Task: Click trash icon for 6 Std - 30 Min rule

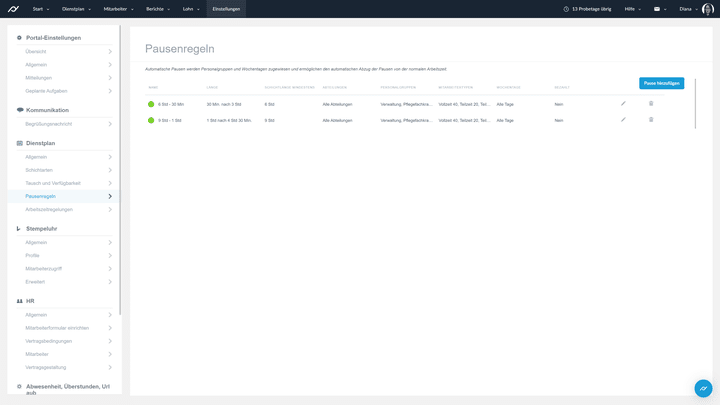Action: [651, 103]
